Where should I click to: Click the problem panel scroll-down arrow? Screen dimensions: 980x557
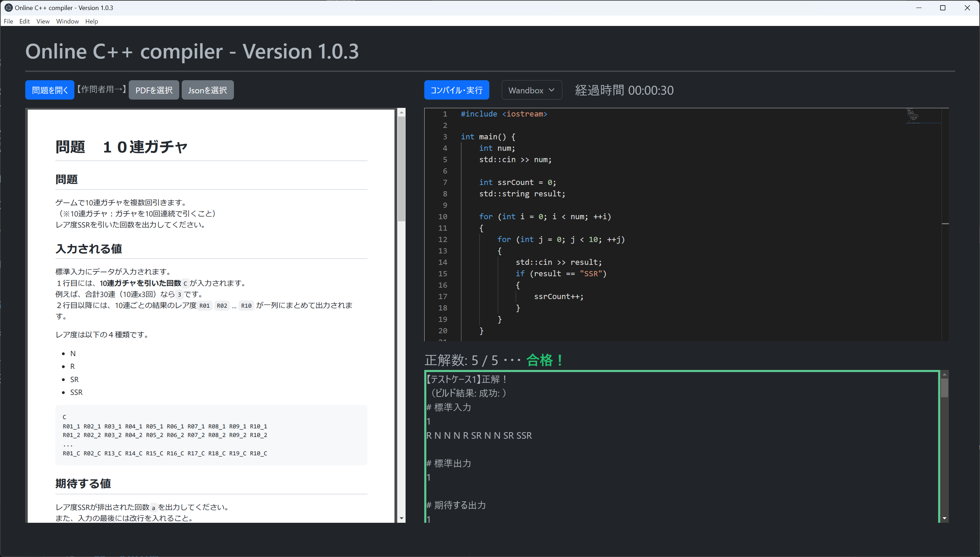coord(401,518)
